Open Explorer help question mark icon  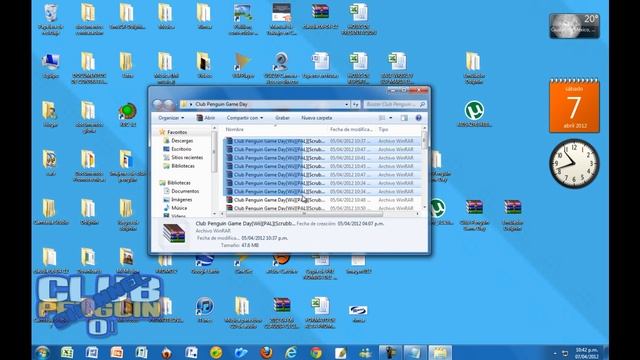coord(418,118)
